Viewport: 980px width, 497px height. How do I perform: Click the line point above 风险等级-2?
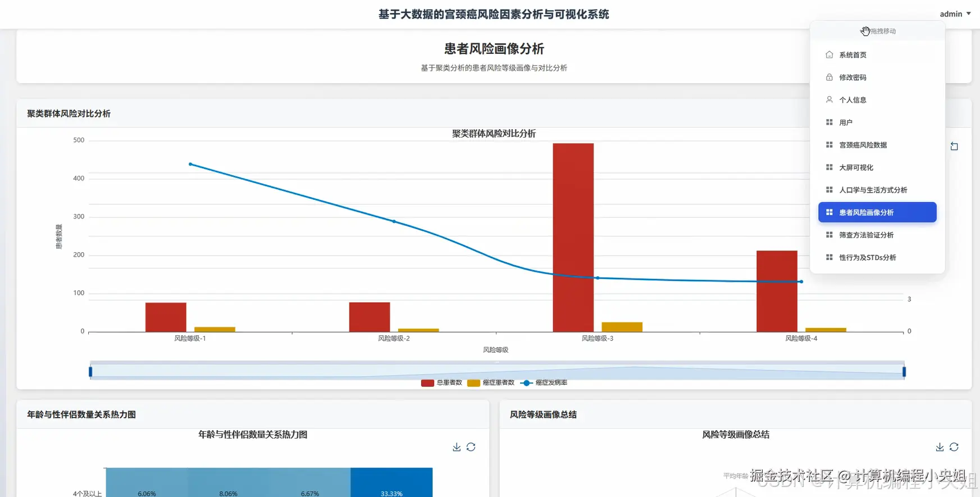394,221
